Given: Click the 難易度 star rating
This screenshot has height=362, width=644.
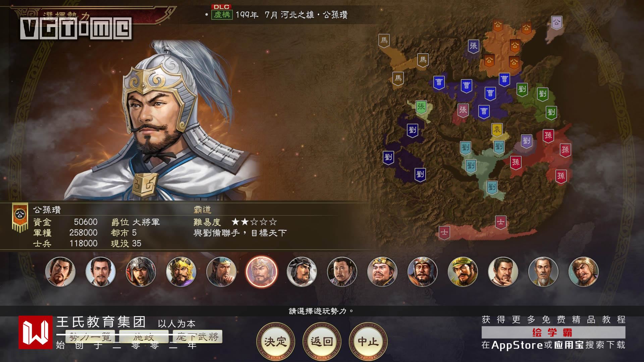Looking at the screenshot, I should click(254, 222).
